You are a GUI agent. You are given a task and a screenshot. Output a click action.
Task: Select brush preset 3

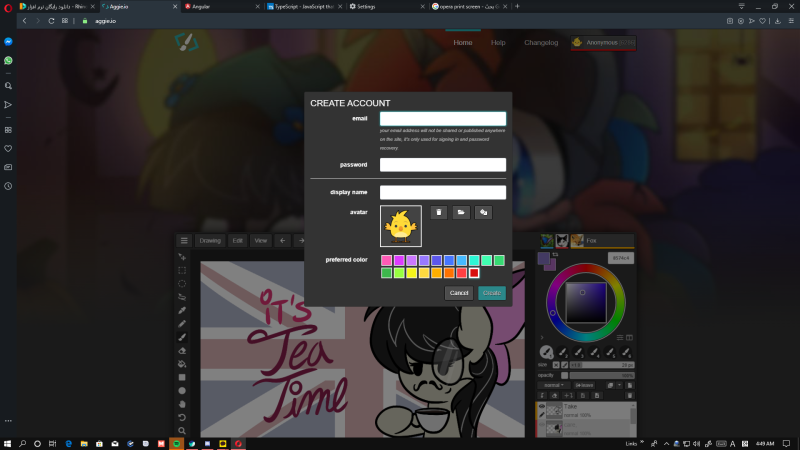coord(578,352)
